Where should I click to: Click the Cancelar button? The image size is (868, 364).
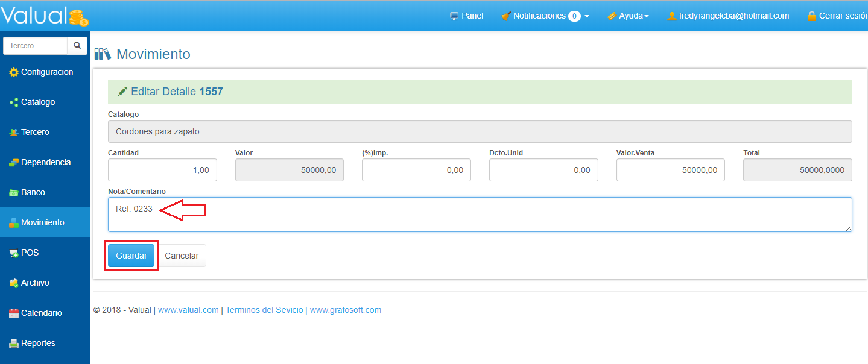(x=182, y=256)
